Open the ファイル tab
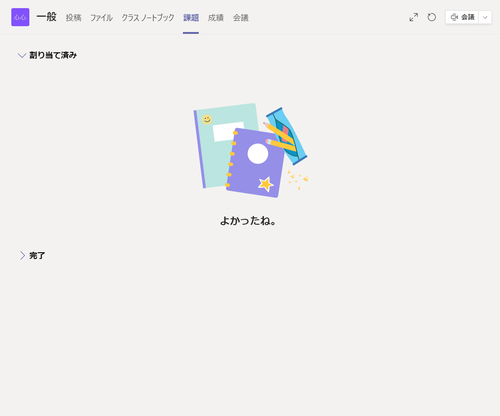 tap(101, 18)
